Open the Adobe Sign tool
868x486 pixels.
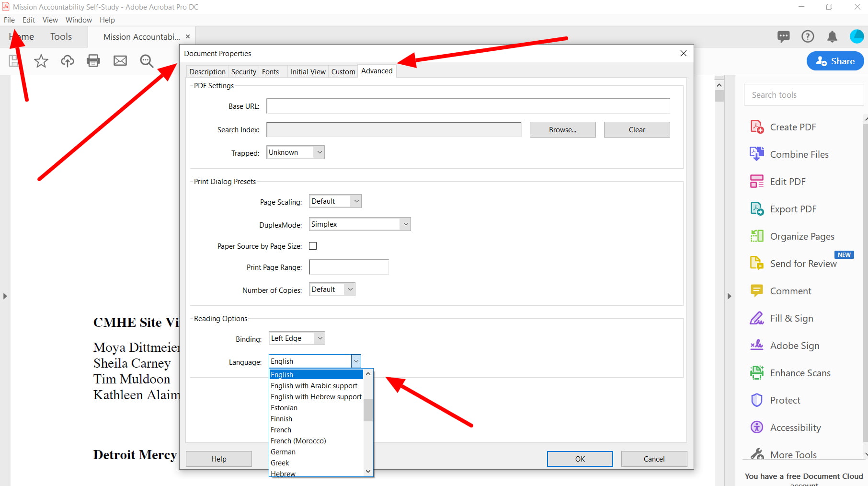(785, 346)
